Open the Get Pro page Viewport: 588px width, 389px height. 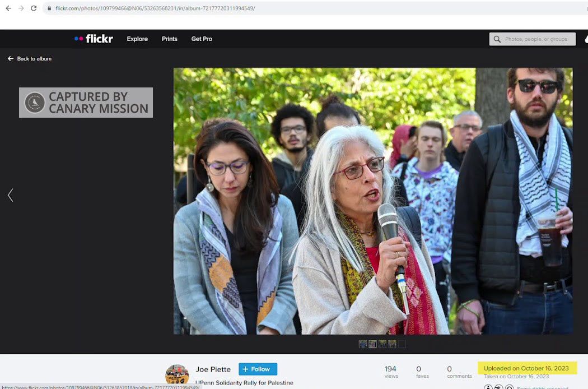point(202,39)
